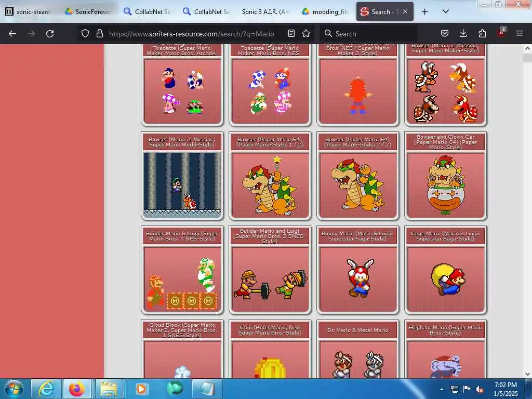
Task: Click the address bar URL
Action: (191, 34)
